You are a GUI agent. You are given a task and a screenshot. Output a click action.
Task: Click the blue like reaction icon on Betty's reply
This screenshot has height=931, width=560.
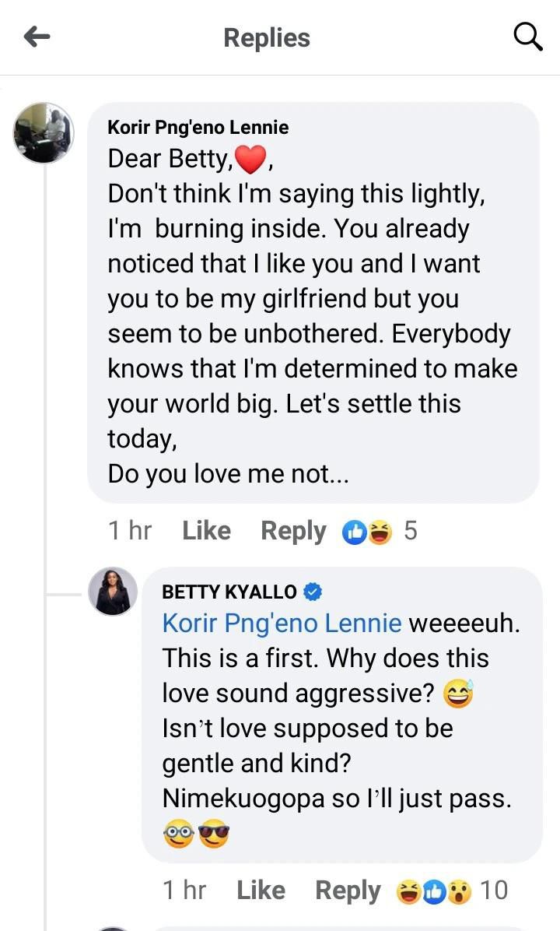point(433,891)
